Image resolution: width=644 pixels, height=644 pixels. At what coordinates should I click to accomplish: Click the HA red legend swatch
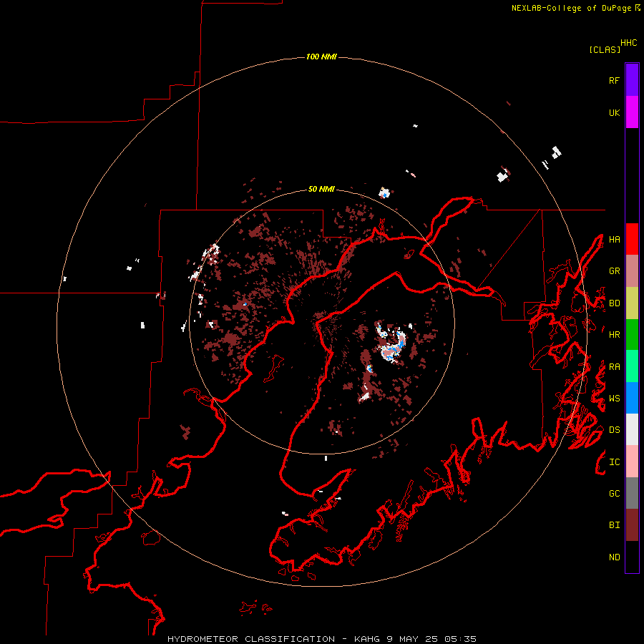(x=632, y=239)
